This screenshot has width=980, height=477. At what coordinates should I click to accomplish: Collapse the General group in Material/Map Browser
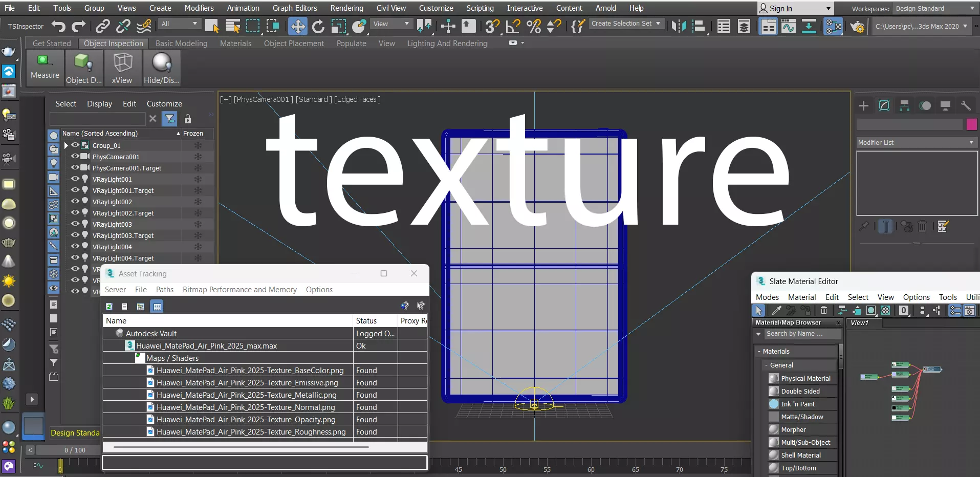click(x=766, y=365)
